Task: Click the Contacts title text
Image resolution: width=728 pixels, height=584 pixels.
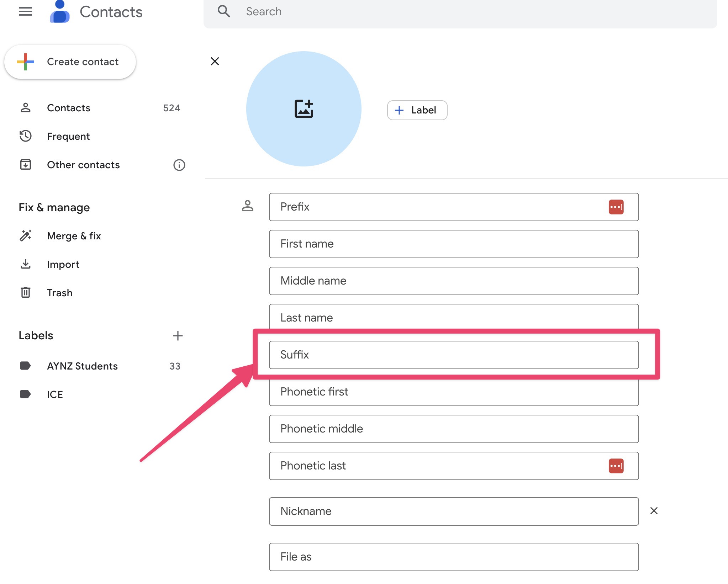Action: point(111,12)
